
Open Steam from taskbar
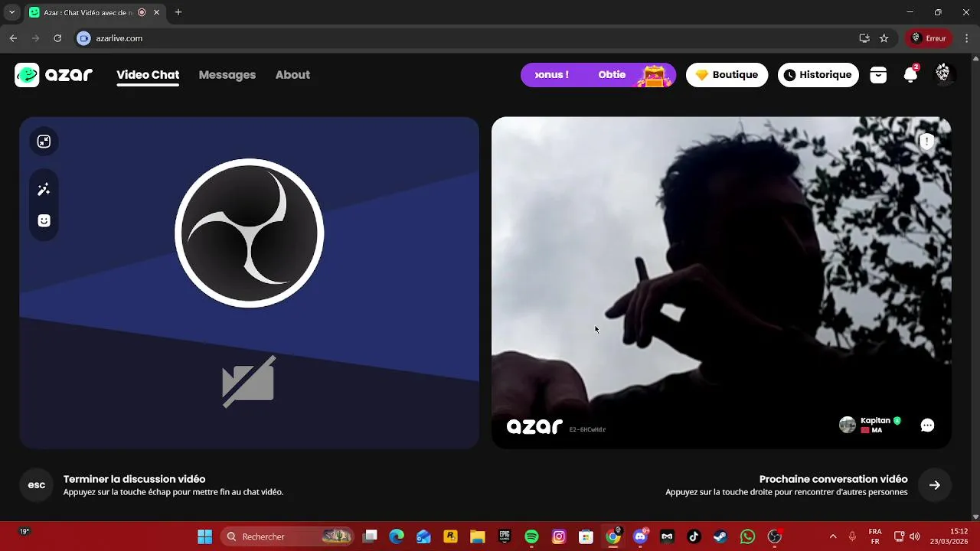720,536
